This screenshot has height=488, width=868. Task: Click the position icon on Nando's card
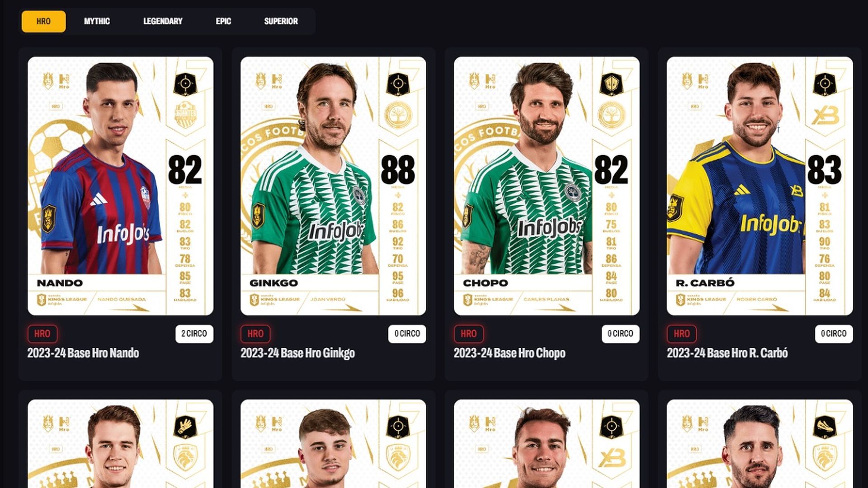pos(185,84)
